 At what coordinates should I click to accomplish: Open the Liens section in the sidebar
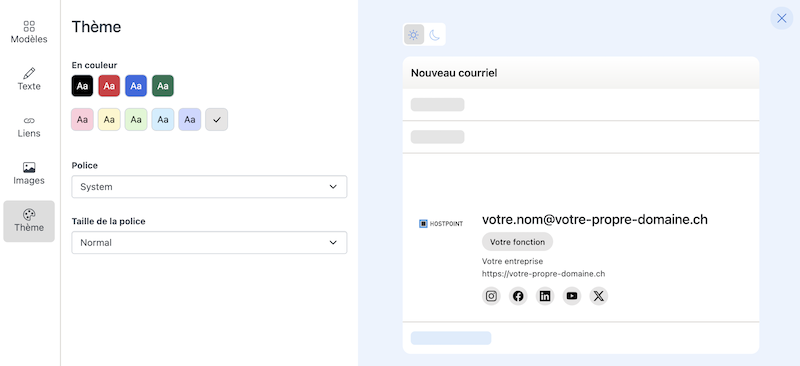[29, 127]
